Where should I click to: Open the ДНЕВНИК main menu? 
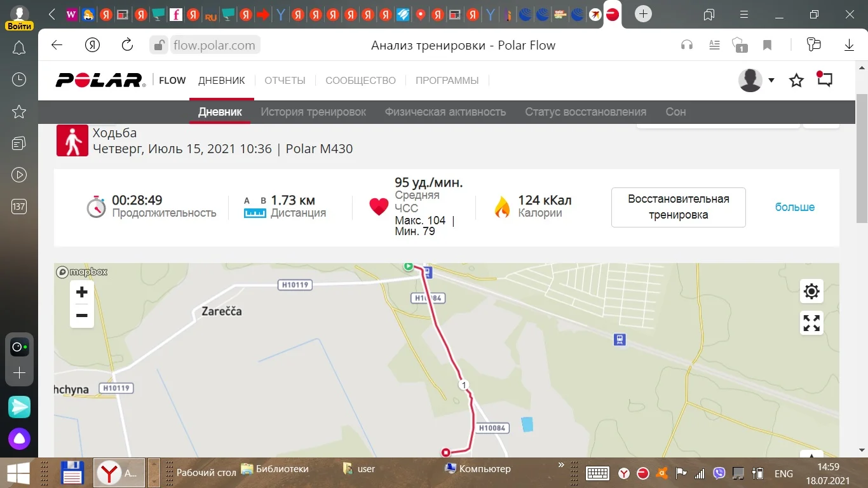coord(222,81)
